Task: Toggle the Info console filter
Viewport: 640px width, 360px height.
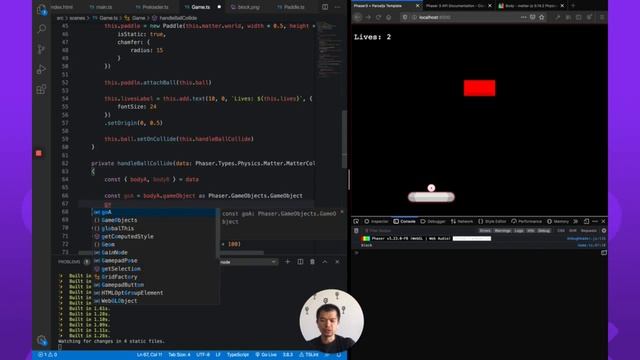Action: (x=531, y=231)
